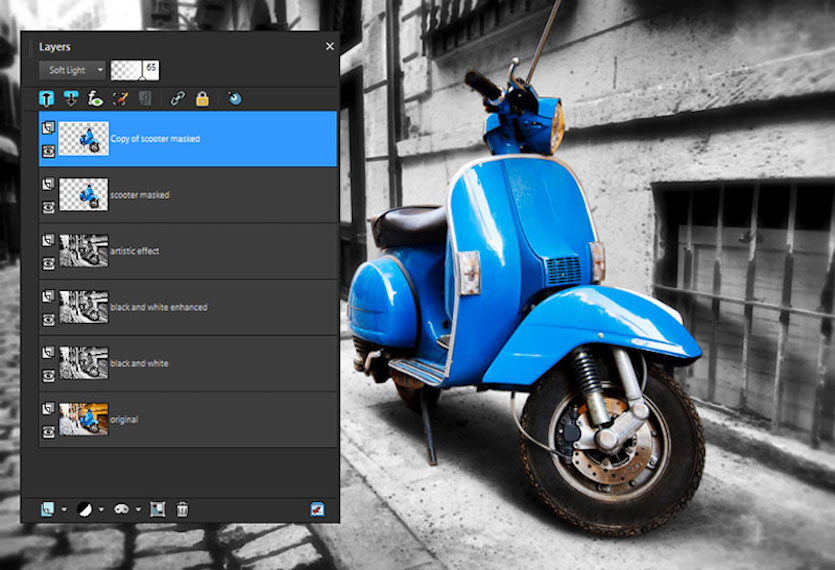Click the new layer group icon

point(157,509)
